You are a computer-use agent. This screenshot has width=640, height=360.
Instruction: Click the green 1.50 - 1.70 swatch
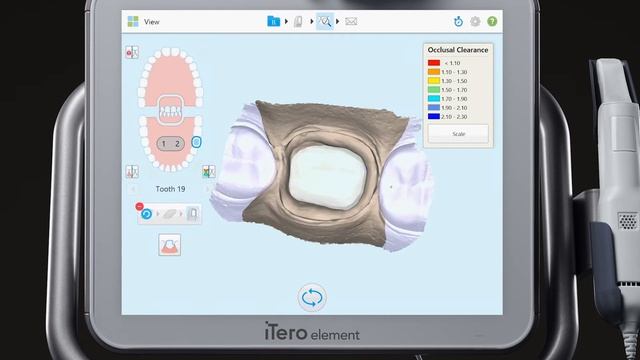click(x=434, y=90)
